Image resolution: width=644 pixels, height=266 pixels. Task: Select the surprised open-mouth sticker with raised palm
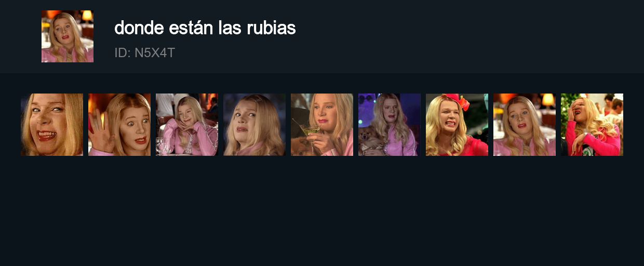(x=119, y=125)
